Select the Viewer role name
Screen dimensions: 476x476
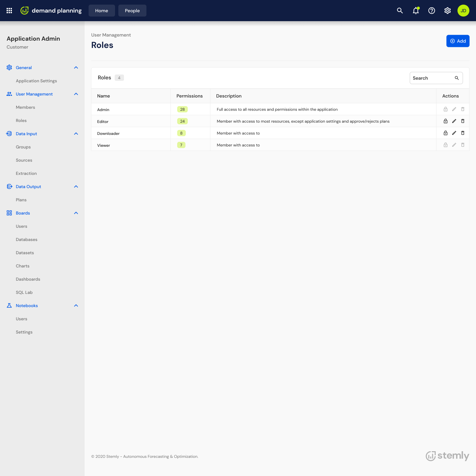pos(103,145)
